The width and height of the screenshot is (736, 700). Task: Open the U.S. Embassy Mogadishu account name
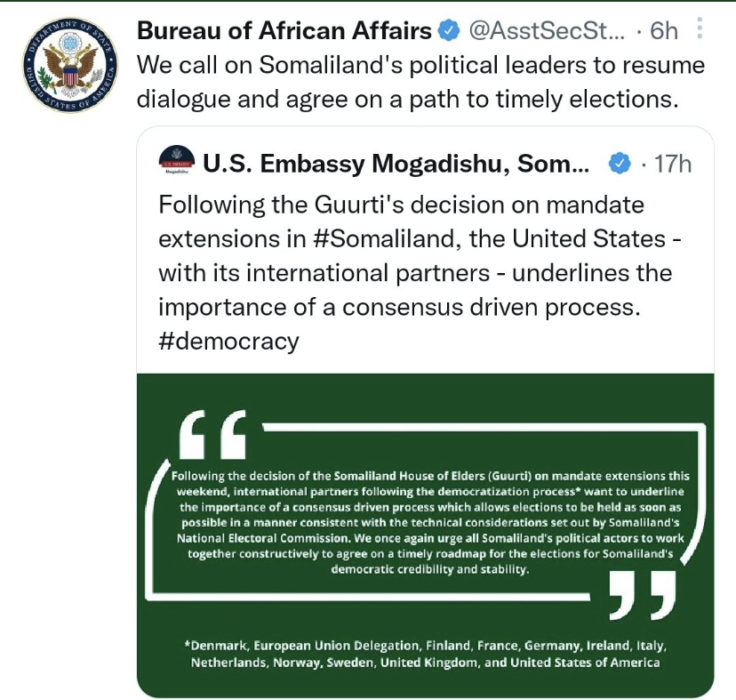[x=396, y=164]
